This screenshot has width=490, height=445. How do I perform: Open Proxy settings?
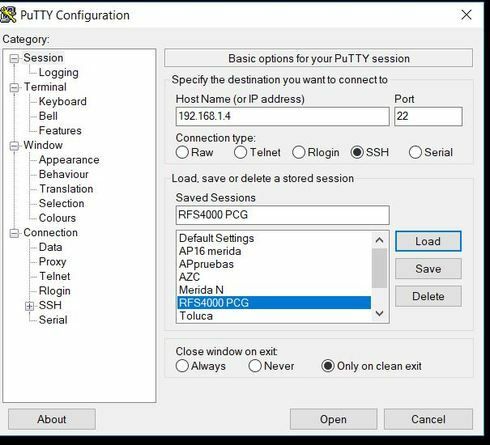(x=52, y=262)
